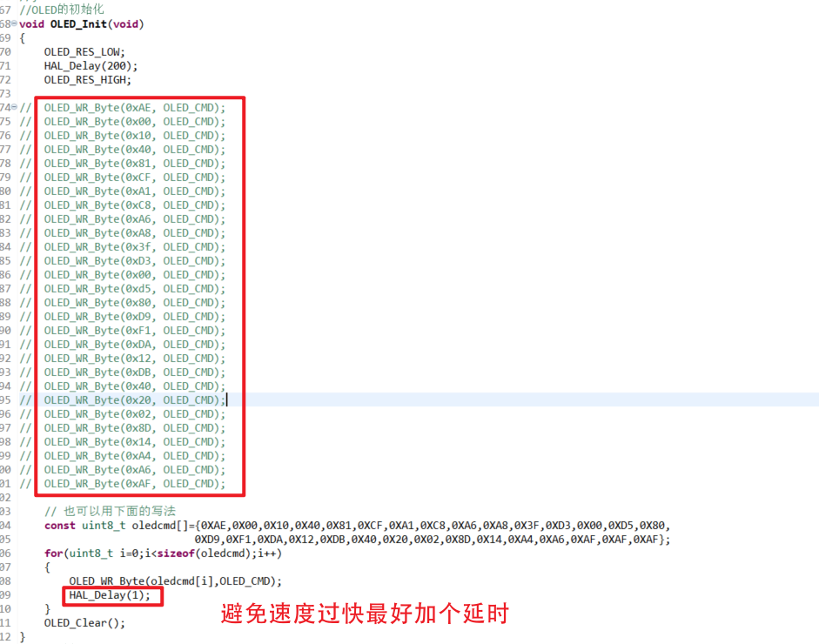Click line number 73 on the blank line
The width and height of the screenshot is (819, 644).
[5, 93]
